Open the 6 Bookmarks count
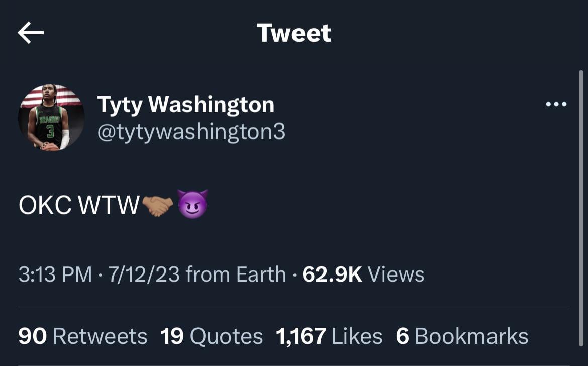 click(x=462, y=336)
